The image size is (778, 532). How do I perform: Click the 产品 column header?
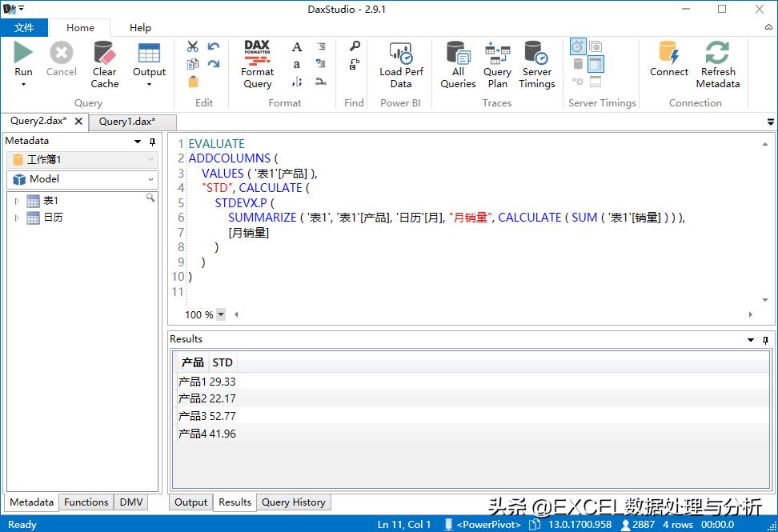(193, 362)
